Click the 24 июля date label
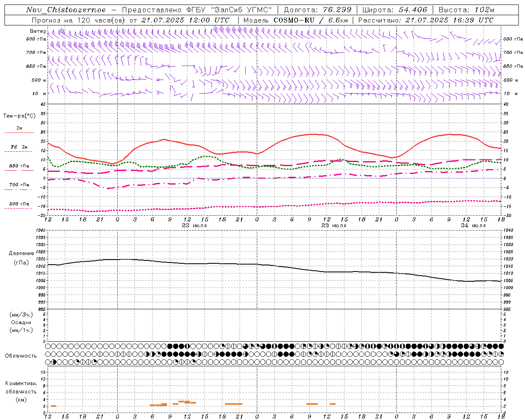525x420 pixels. [473, 226]
